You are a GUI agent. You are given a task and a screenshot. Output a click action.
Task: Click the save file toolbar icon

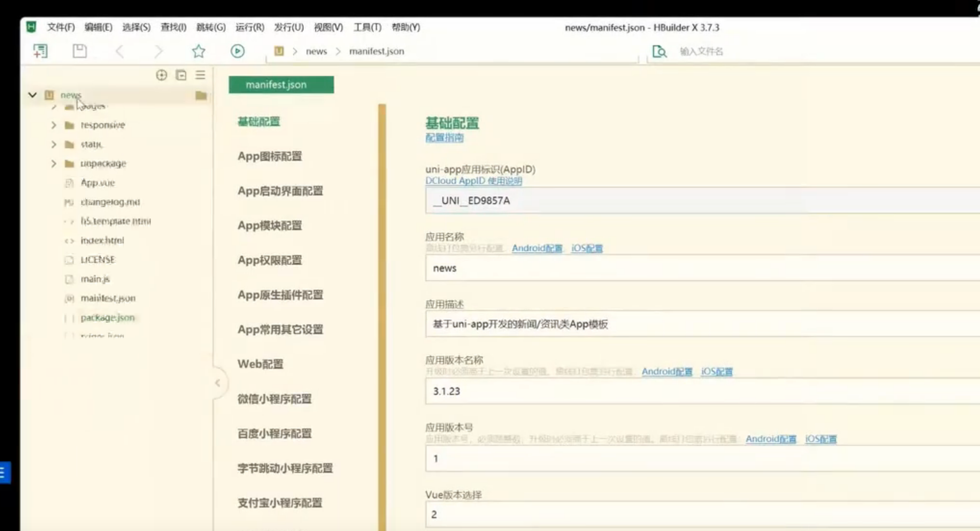(79, 51)
